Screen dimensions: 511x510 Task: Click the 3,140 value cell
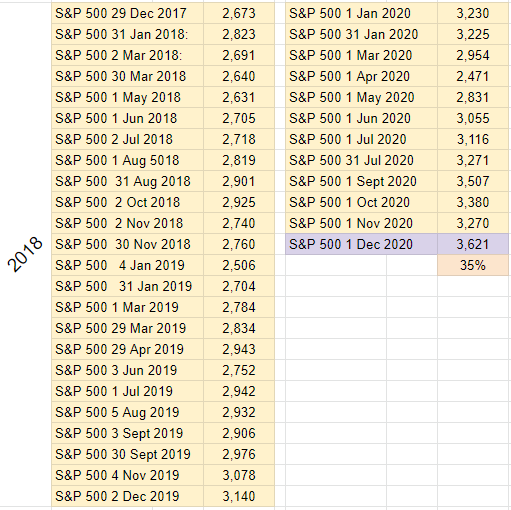239,496
